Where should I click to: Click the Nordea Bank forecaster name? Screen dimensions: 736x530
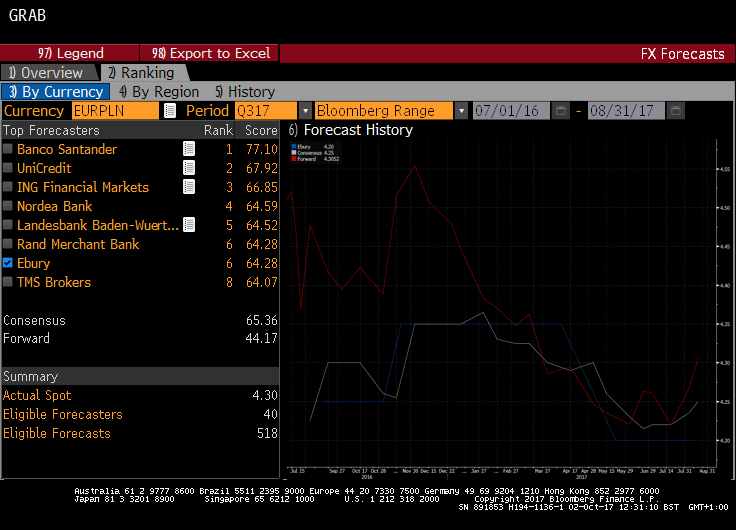(54, 206)
